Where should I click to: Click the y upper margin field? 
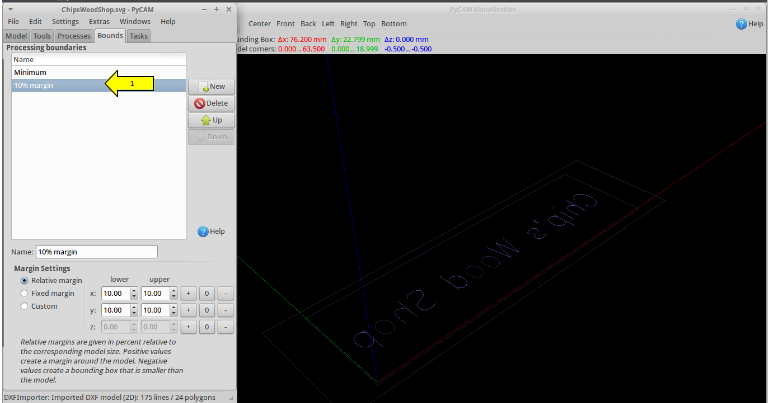tap(155, 310)
